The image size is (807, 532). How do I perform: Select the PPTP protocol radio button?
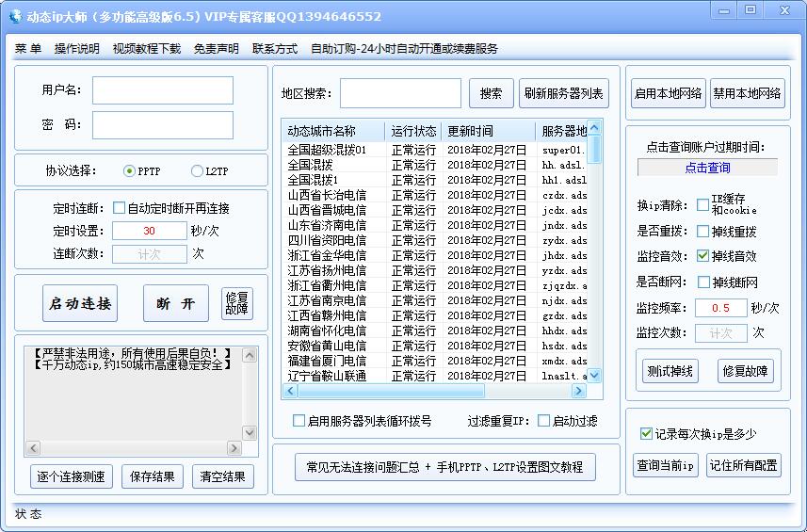pyautogui.click(x=129, y=170)
